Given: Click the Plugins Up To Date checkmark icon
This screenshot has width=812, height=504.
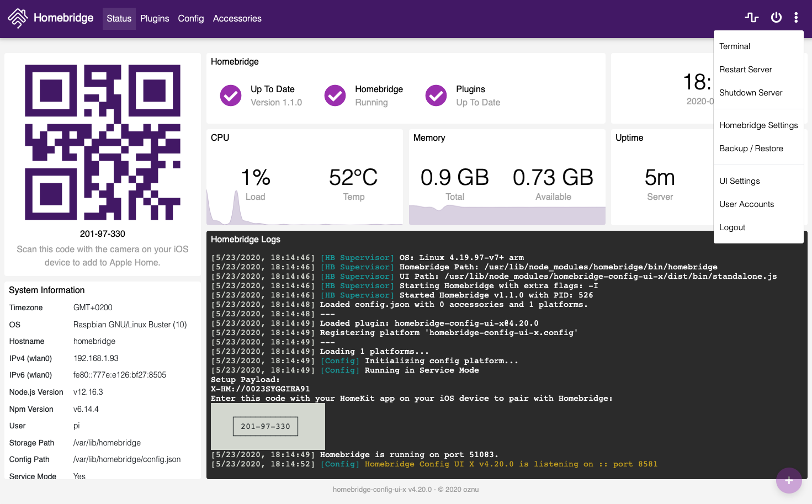Looking at the screenshot, I should point(436,96).
